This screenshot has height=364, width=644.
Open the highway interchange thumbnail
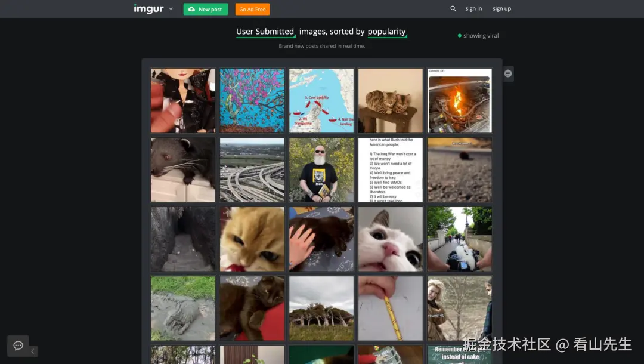252,169
